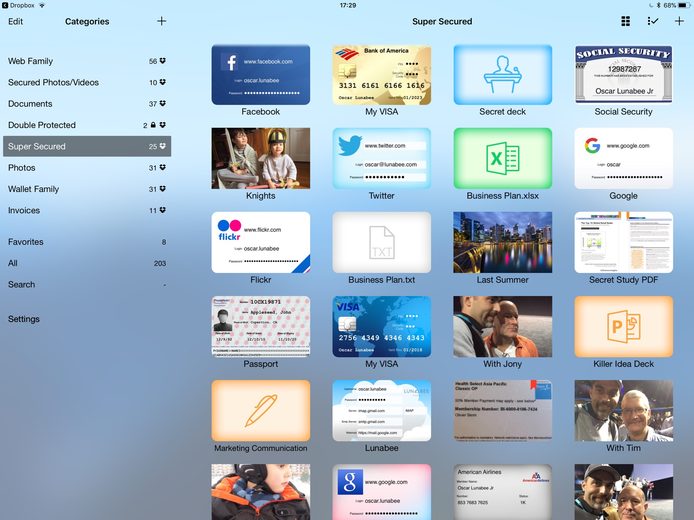View the With Jony photo
This screenshot has height=520, width=694.
(502, 327)
